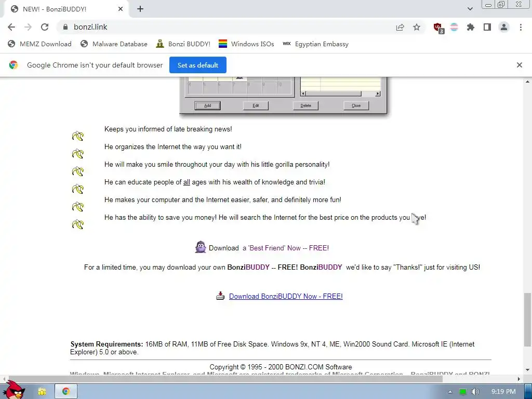
Task: Toggle the browser side panel icon
Action: pos(487,27)
